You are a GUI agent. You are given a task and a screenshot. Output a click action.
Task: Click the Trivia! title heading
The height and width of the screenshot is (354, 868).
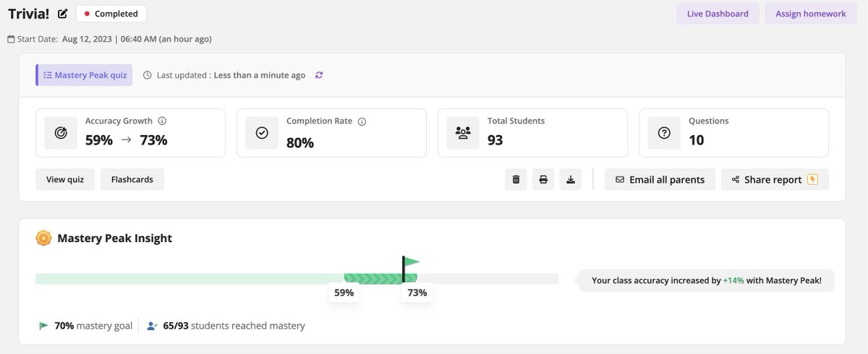click(29, 13)
